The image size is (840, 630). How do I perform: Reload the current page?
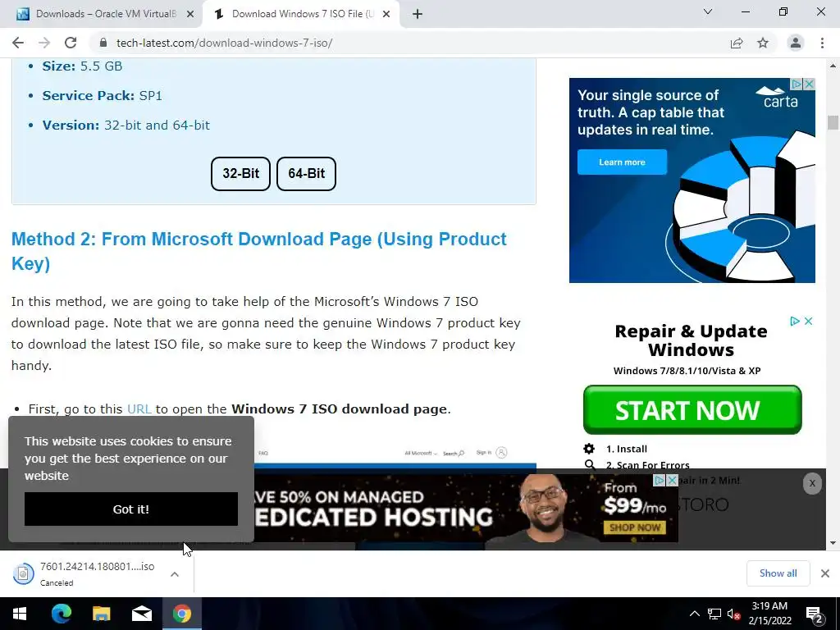(x=71, y=43)
